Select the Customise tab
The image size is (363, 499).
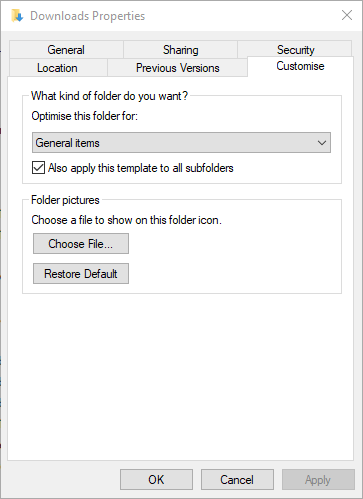pyautogui.click(x=300, y=66)
